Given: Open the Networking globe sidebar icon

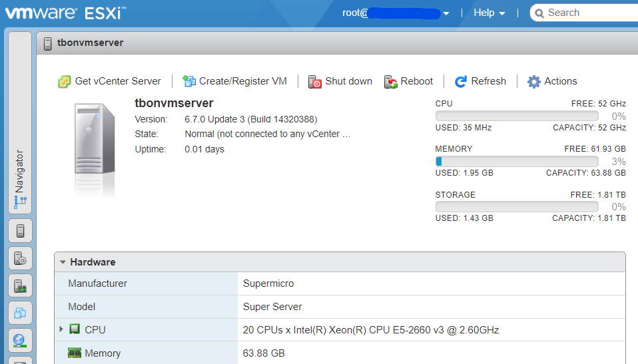Looking at the screenshot, I should pos(20,340).
